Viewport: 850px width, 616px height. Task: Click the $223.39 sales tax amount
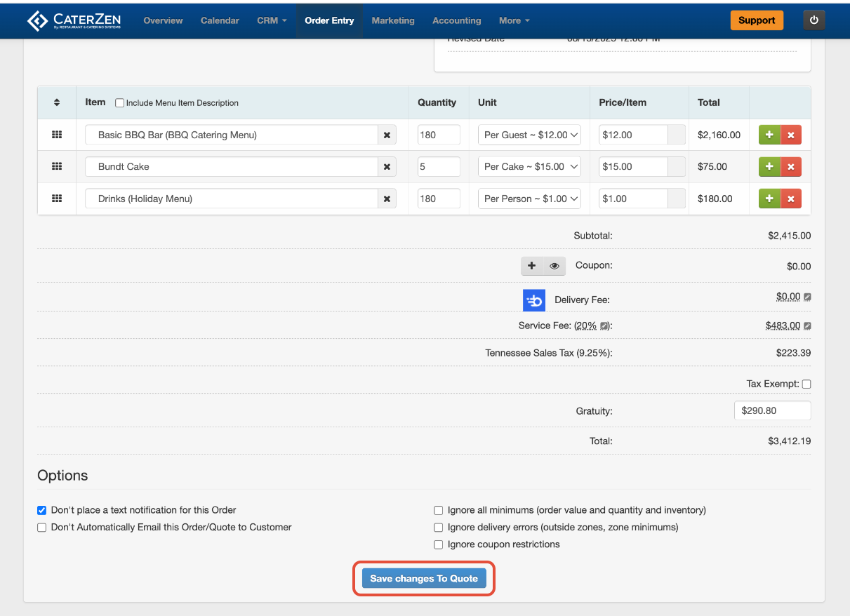click(793, 353)
